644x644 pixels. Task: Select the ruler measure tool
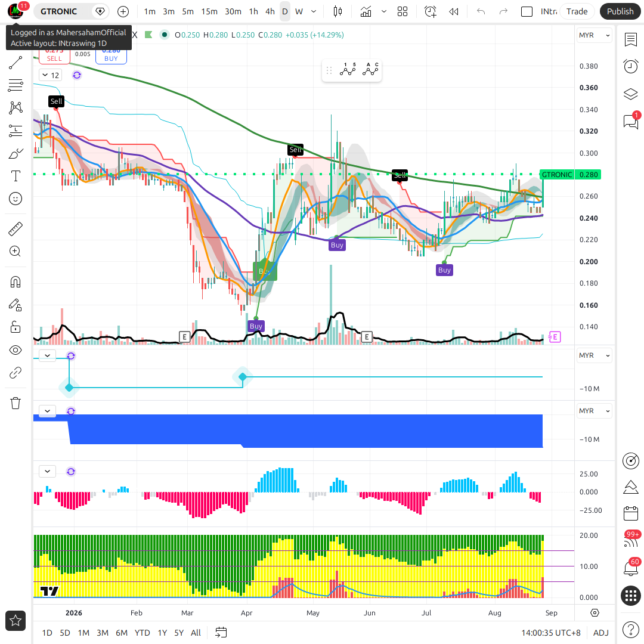pyautogui.click(x=16, y=229)
